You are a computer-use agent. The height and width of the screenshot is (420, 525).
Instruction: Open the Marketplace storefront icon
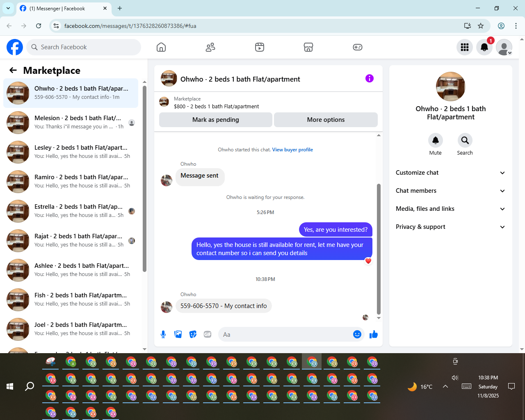[308, 47]
